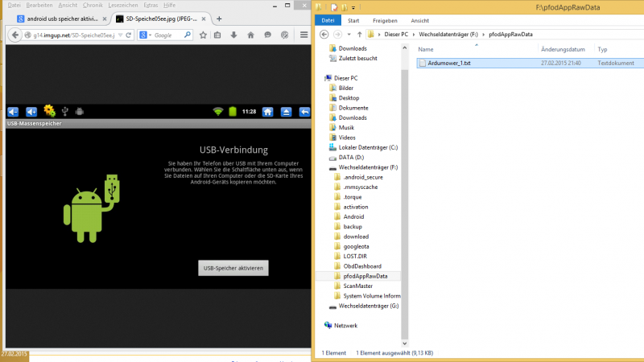The height and width of the screenshot is (362, 644).
Task: Open Firefox chat bubble icon
Action: [x=267, y=35]
